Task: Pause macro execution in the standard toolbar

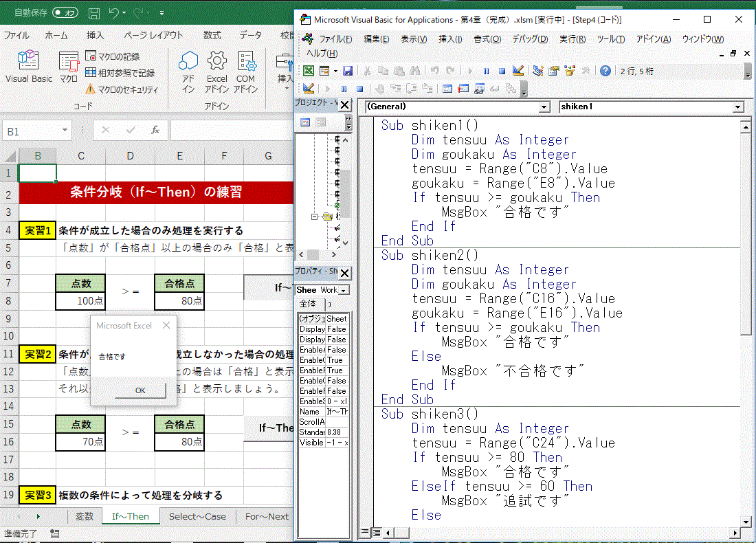Action: (486, 71)
